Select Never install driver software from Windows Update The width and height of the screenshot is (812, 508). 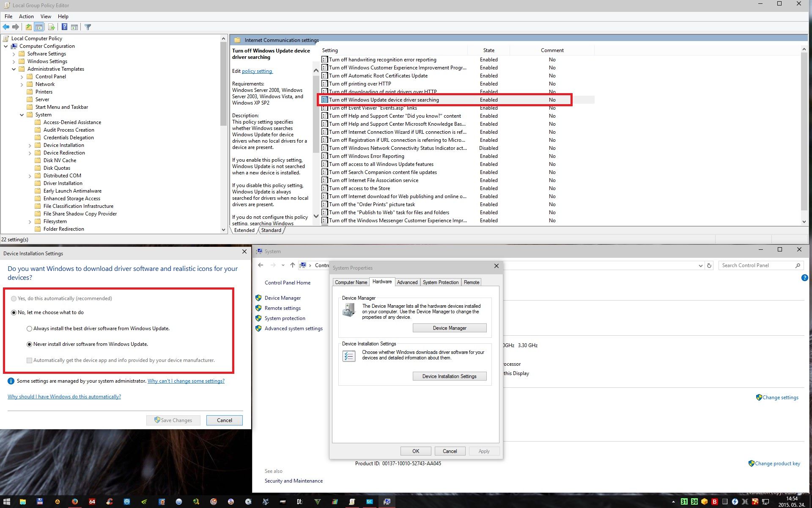(30, 344)
